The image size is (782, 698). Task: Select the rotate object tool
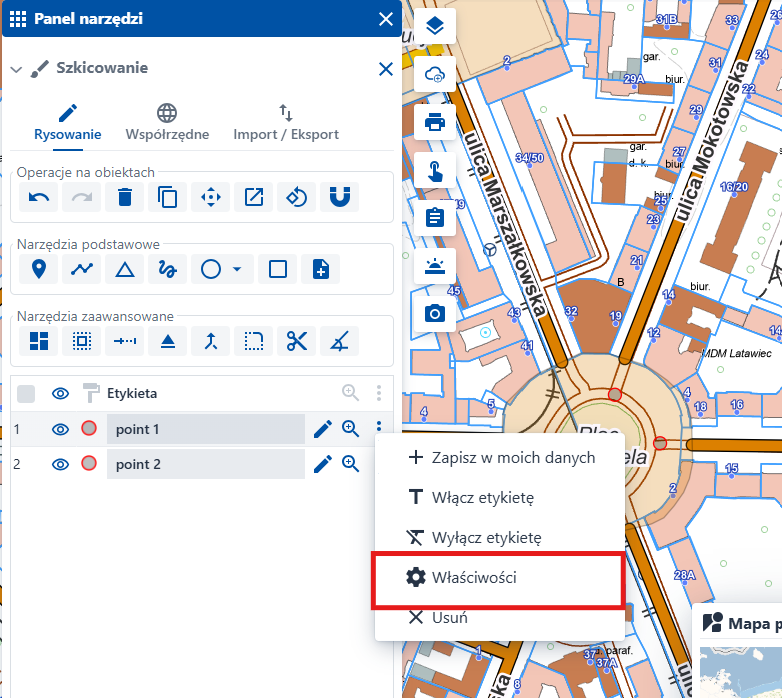[x=296, y=197]
